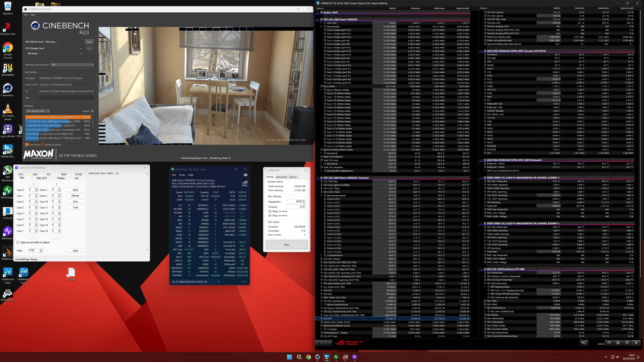Enable 'Apply saved profile on startup'

pyautogui.click(x=18, y=242)
